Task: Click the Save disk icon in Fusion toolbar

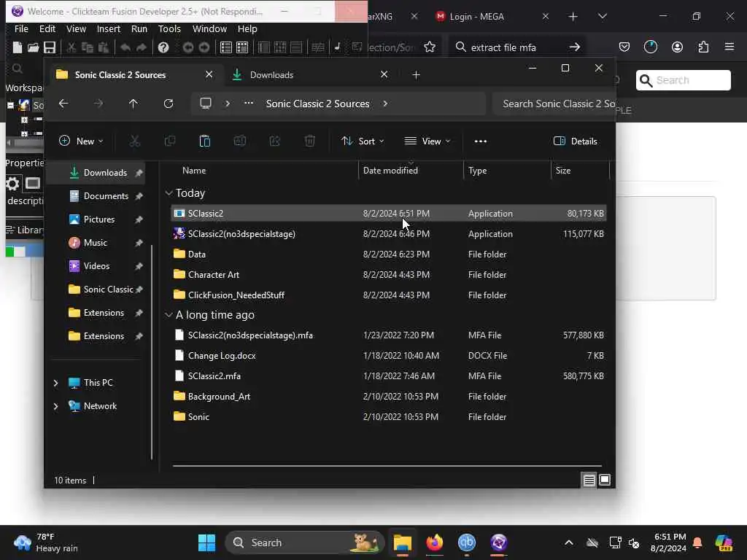Action: (50, 47)
